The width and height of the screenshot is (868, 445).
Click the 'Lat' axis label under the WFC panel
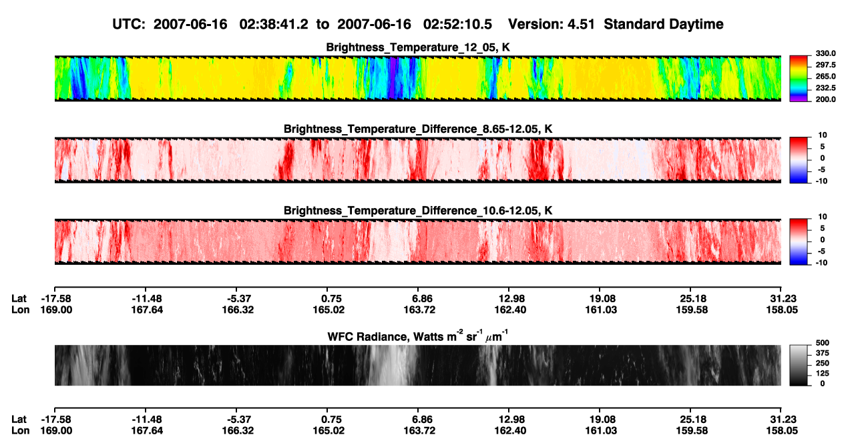pyautogui.click(x=19, y=420)
